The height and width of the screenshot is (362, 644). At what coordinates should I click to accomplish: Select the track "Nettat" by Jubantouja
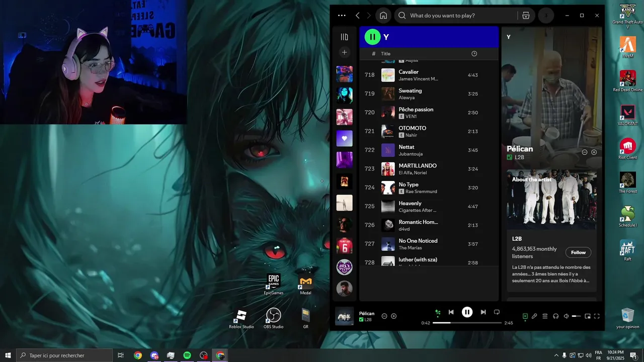pos(429,150)
